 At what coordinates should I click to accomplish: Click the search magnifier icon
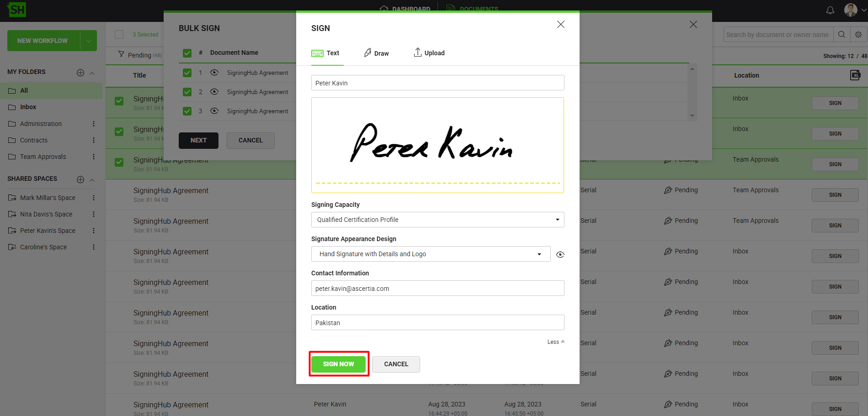tap(841, 35)
